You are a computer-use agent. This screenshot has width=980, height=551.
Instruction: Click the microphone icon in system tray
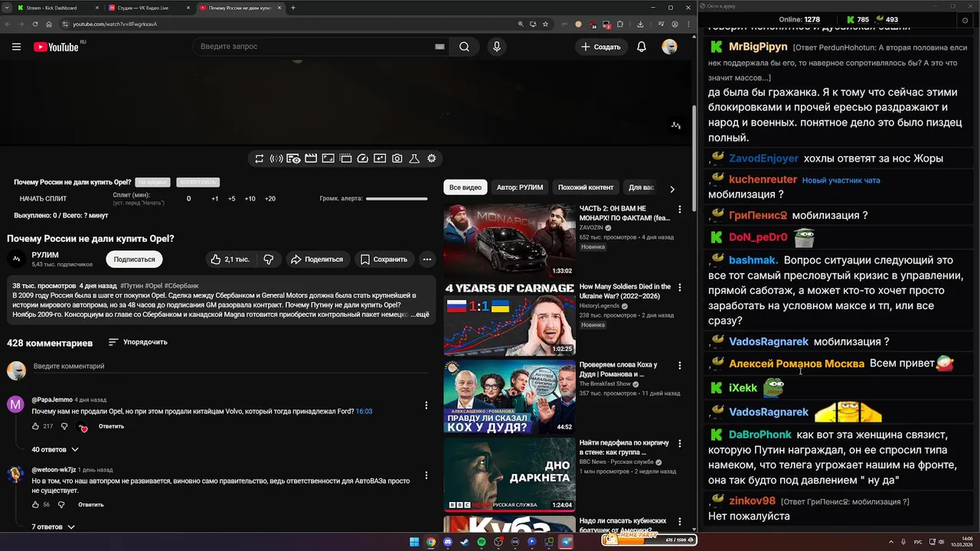903,542
